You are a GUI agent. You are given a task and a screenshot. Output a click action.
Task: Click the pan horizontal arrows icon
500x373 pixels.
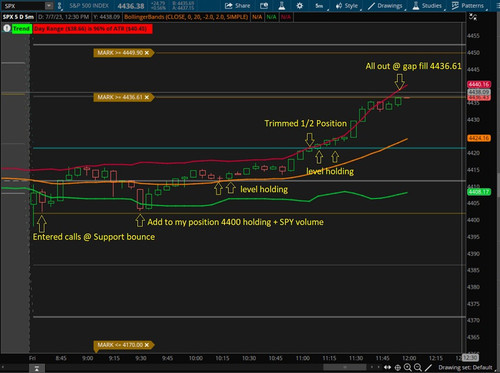tap(387, 367)
